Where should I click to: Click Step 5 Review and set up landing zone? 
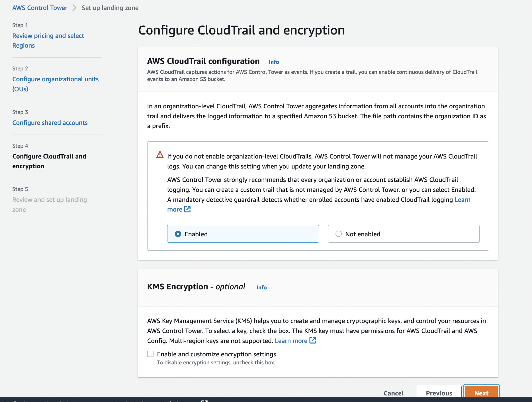click(50, 204)
